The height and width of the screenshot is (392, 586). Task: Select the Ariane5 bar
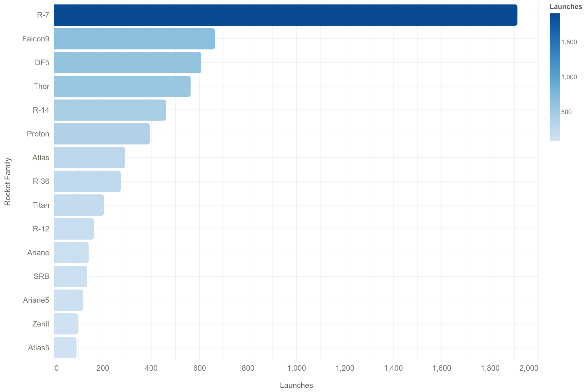68,300
